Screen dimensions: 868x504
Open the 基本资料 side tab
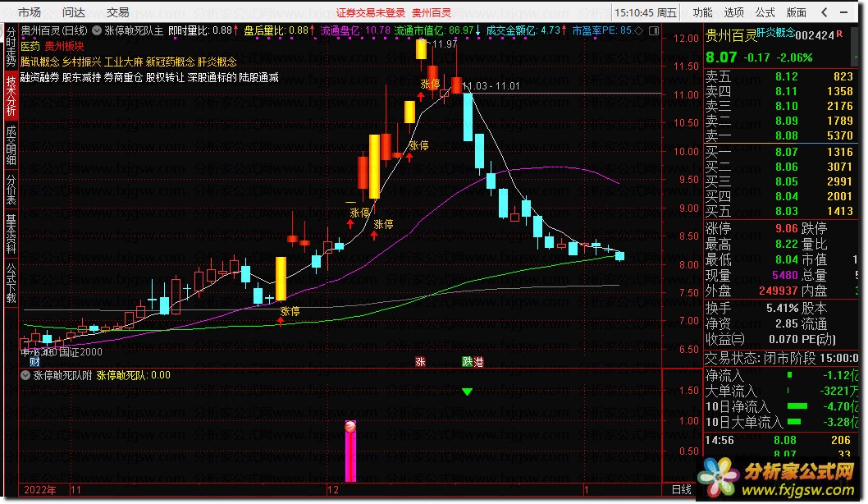pyautogui.click(x=11, y=234)
